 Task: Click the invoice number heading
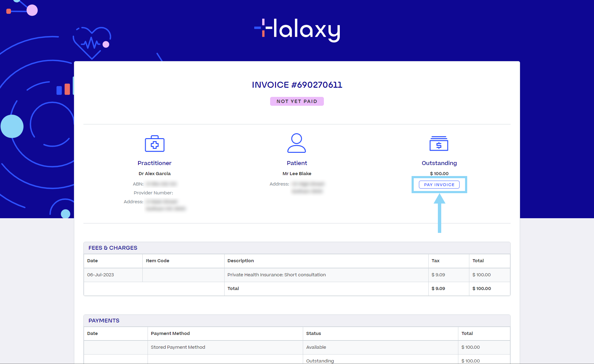tap(297, 85)
